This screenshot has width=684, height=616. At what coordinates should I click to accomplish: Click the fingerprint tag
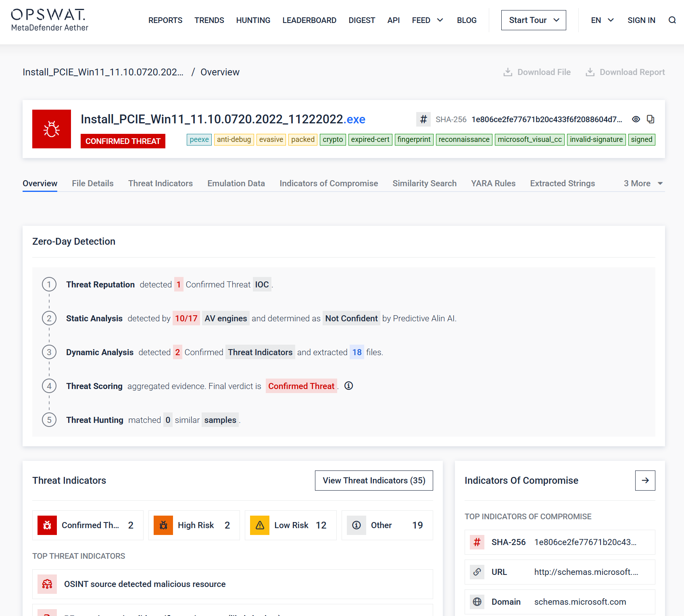(x=414, y=139)
